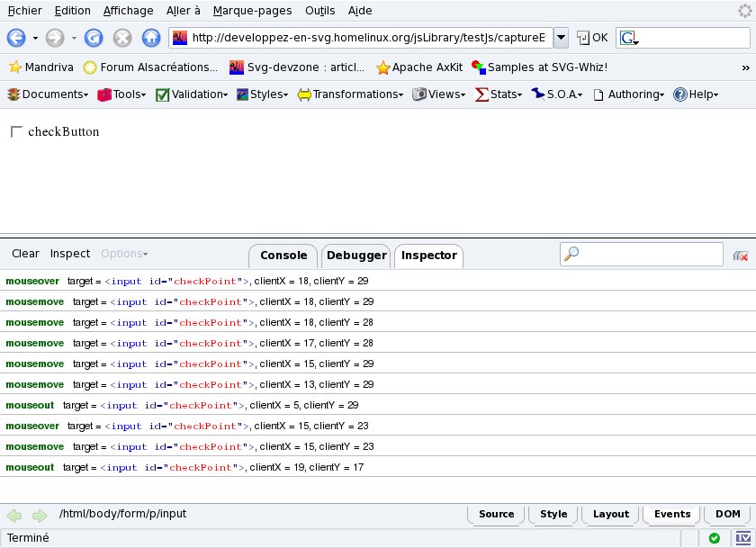Viewport: 756px width, 548px height.
Task: Click the magnifier icon in Firebug search
Action: coord(571,253)
